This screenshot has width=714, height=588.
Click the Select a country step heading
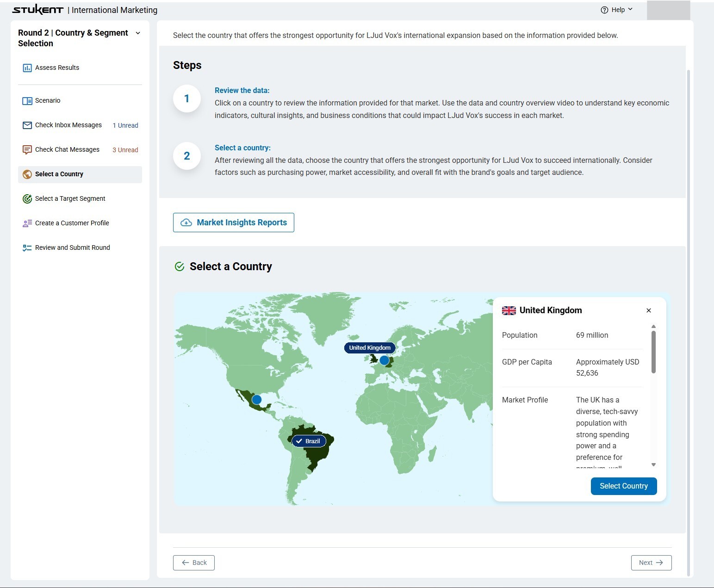coord(242,148)
